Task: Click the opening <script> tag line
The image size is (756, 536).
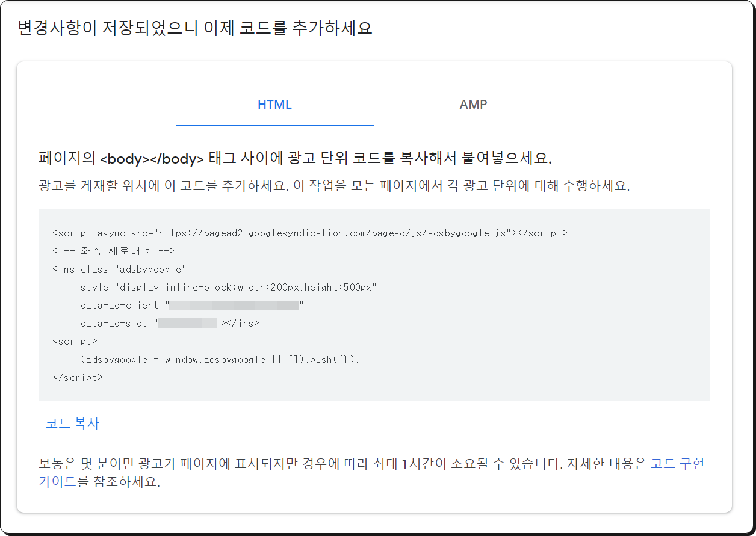Action: click(x=75, y=342)
